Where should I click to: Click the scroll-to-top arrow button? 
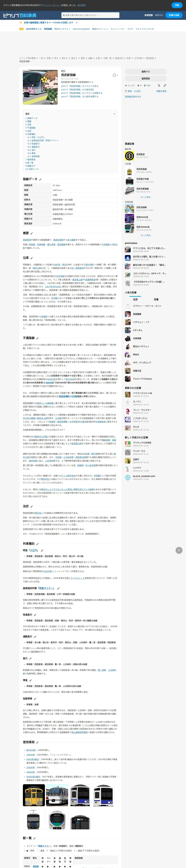179,550
